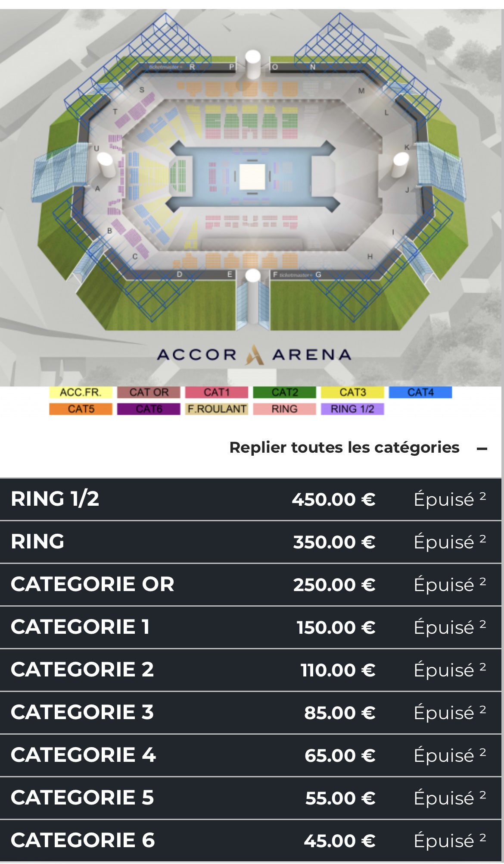Click the CAT4 blue legend swatch
Image resolution: width=504 pixels, height=864 pixels.
tap(420, 392)
